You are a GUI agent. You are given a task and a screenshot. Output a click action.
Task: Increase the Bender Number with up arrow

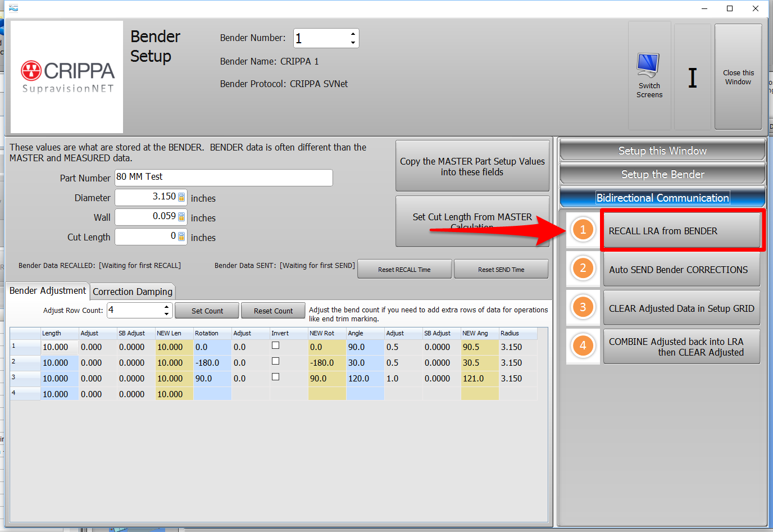point(353,34)
